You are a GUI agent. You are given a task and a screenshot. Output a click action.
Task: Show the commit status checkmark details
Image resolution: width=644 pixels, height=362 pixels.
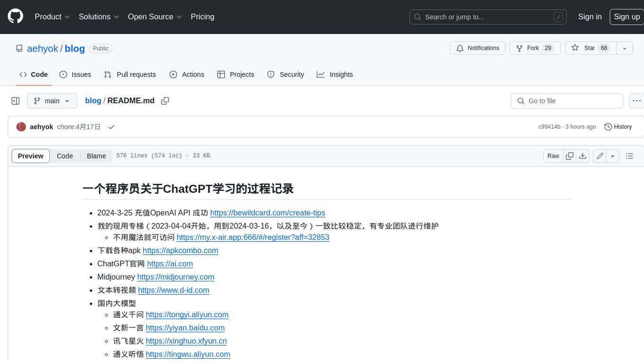pos(111,127)
